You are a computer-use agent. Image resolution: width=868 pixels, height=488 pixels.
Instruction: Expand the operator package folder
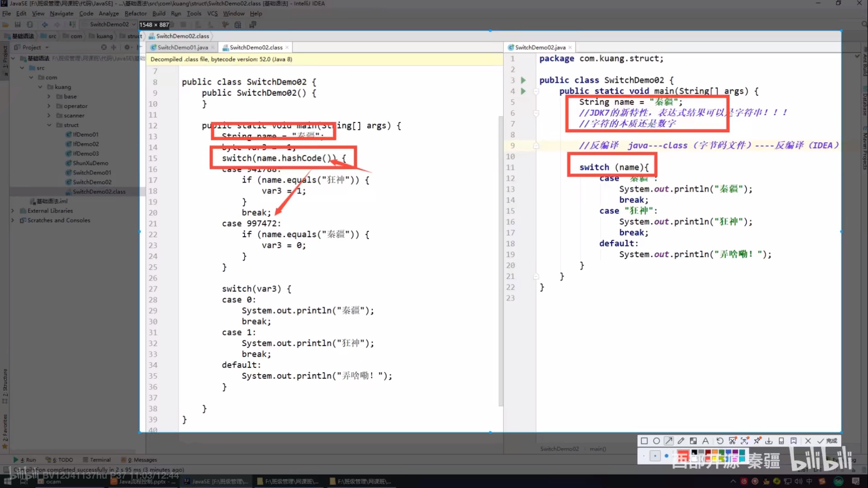click(49, 106)
